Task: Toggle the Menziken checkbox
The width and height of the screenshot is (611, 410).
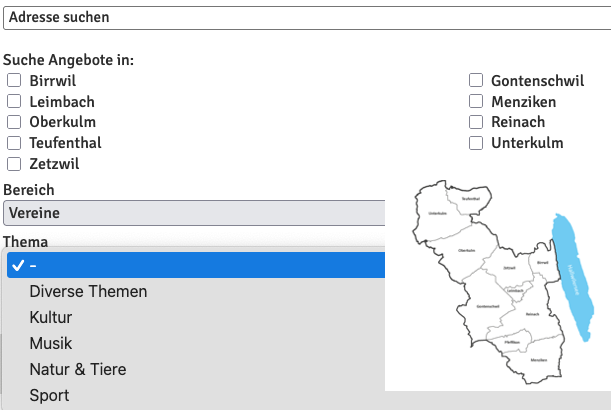Action: [476, 101]
